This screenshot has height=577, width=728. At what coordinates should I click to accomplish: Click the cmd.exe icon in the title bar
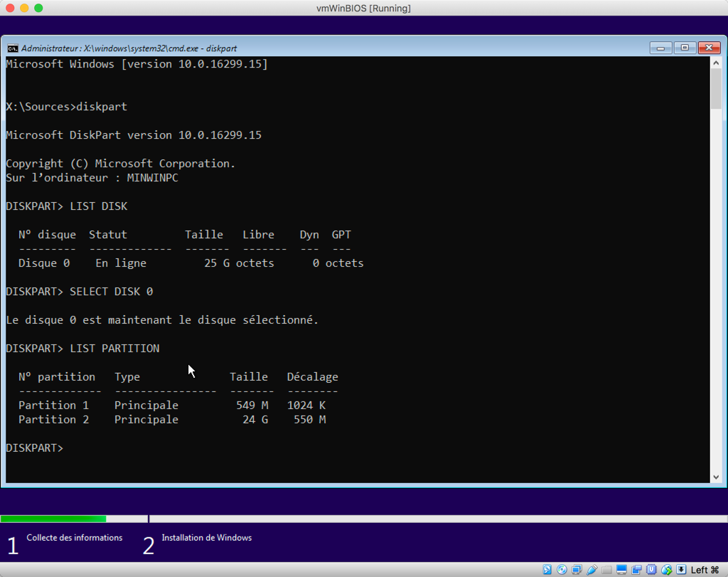tap(13, 48)
